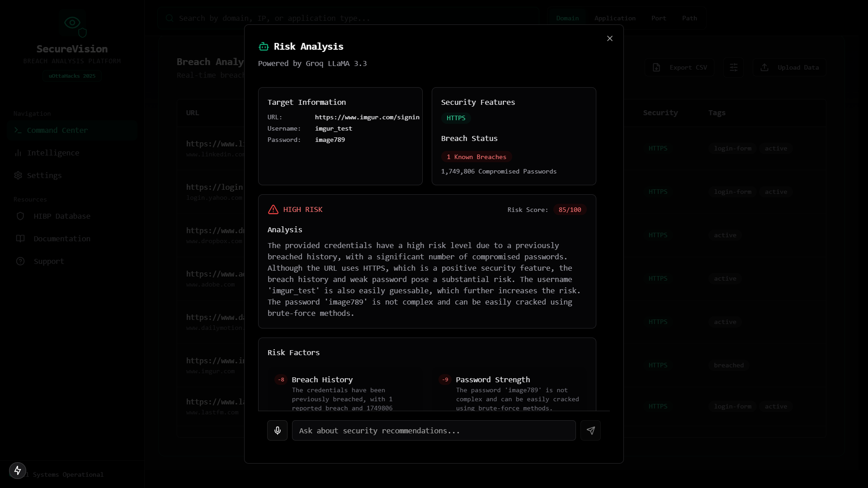
Task: Click the Ask about security recommendations field
Action: 433,431
